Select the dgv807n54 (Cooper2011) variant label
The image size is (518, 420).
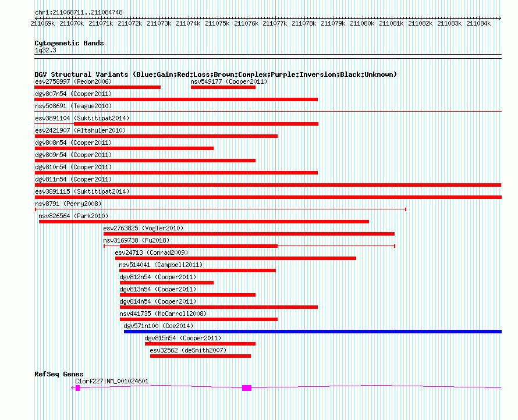point(73,94)
